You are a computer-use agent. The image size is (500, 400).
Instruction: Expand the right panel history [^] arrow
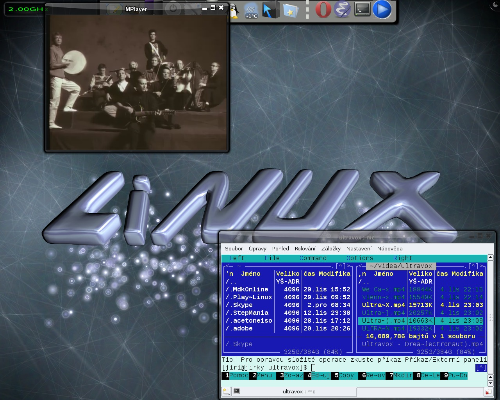(x=474, y=266)
